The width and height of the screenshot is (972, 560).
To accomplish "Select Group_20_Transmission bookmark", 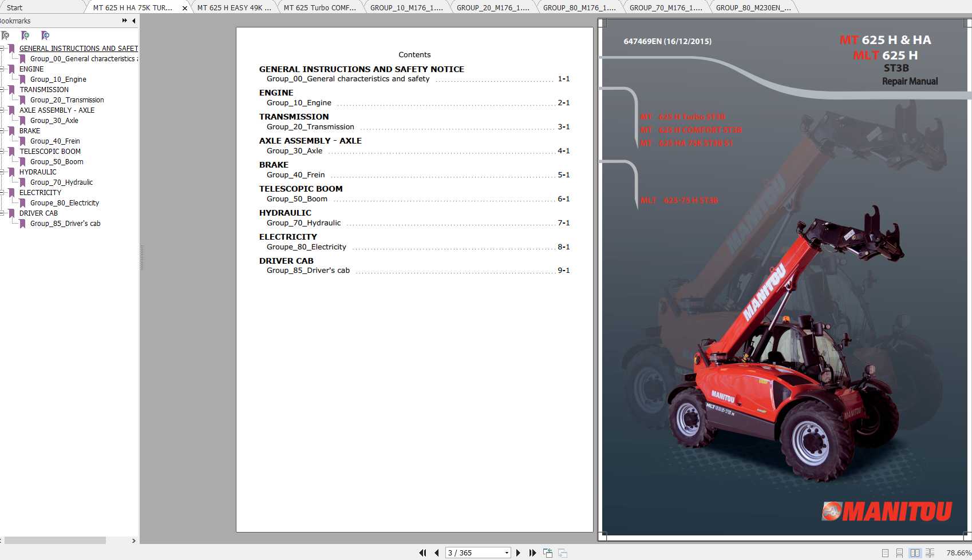I will tap(67, 100).
